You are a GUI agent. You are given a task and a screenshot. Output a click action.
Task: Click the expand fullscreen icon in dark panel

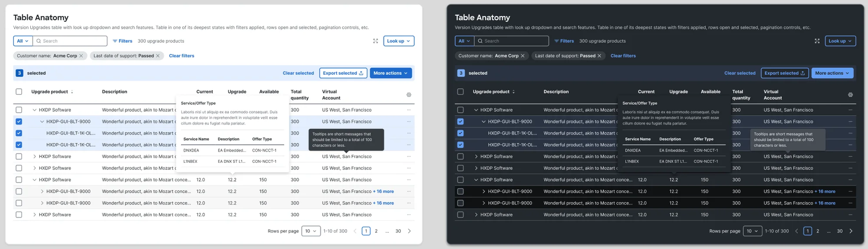[x=817, y=41]
